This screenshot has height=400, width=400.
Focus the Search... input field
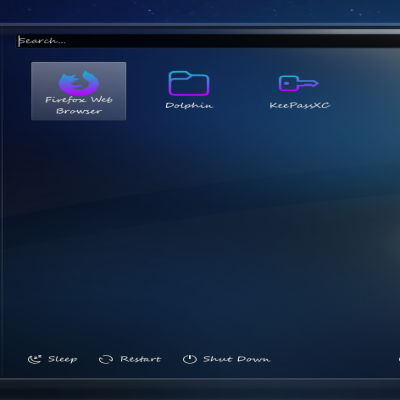click(x=208, y=41)
